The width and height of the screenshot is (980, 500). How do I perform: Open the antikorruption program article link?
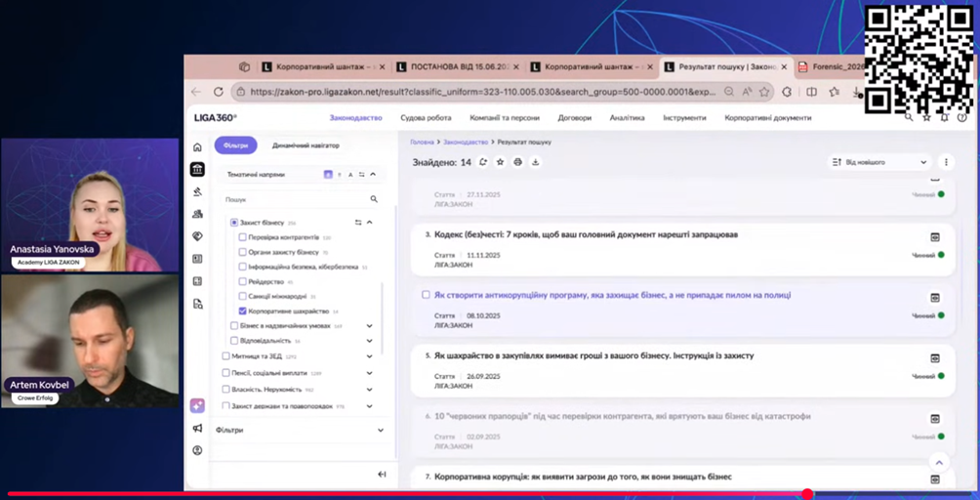[612, 295]
